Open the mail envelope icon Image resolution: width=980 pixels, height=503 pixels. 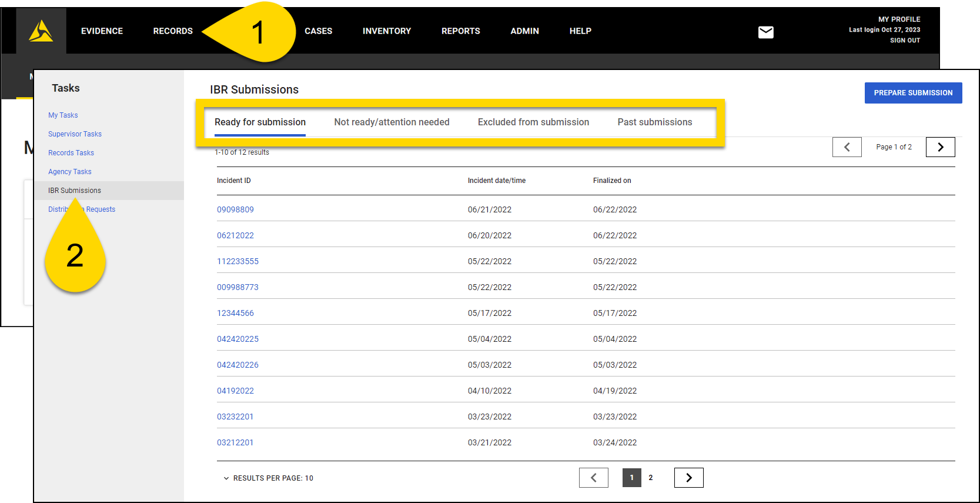point(765,32)
